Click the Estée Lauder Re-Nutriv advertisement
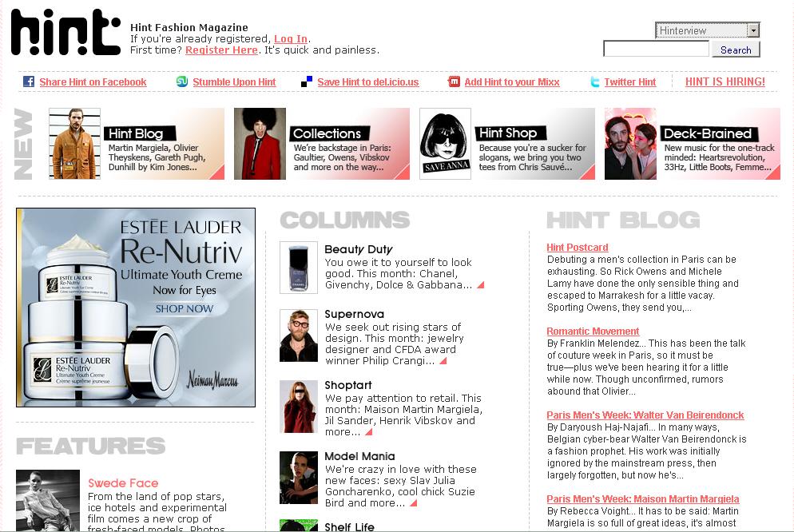The image size is (794, 532). [136, 308]
